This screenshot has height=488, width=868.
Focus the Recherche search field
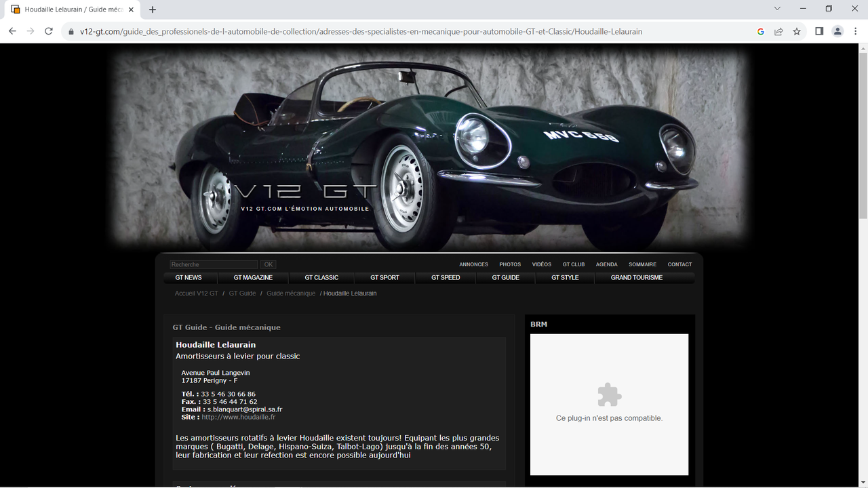214,264
